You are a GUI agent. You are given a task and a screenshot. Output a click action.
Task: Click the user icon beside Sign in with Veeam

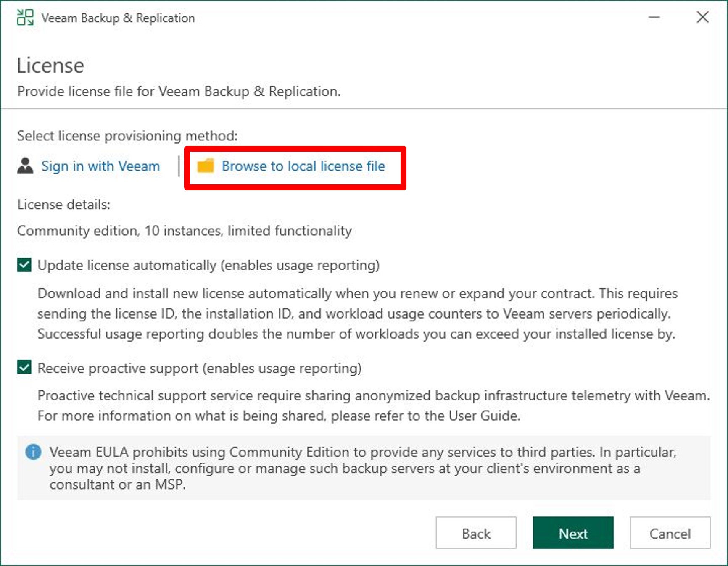25,166
